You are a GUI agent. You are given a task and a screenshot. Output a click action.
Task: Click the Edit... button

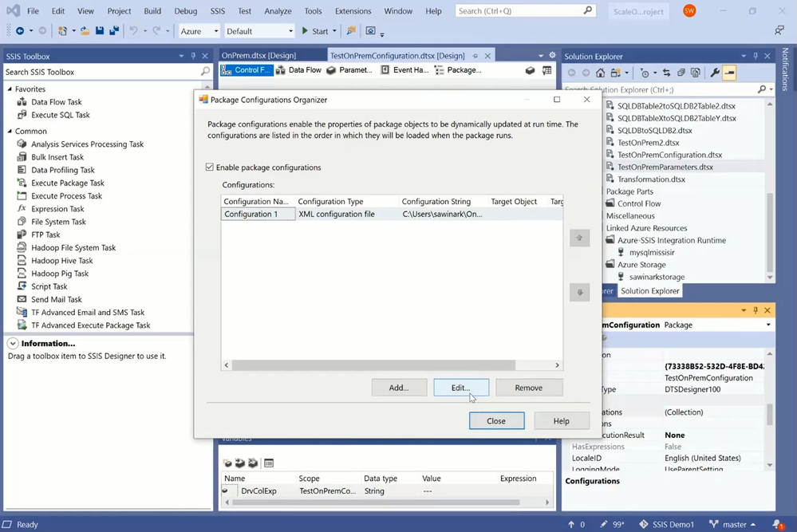click(461, 388)
